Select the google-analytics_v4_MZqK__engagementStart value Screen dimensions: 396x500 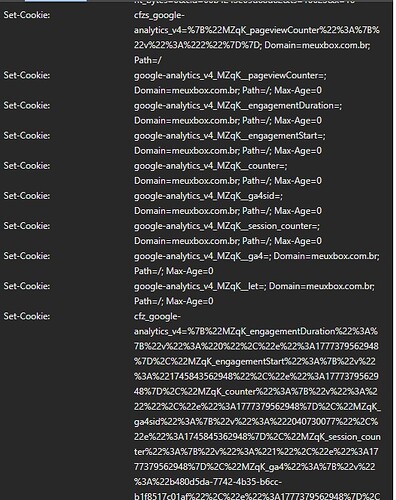[230, 143]
